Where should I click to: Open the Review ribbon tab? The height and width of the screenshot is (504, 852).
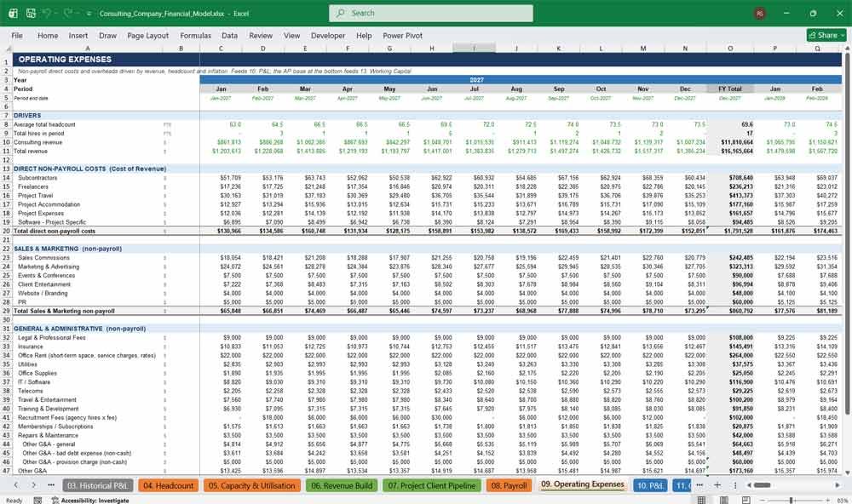[x=261, y=35]
